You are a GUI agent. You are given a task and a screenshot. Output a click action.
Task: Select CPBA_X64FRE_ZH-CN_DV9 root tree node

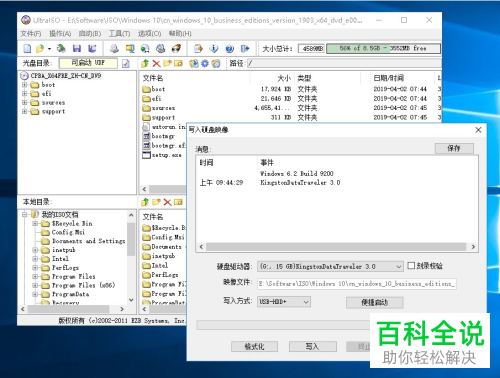tap(61, 76)
